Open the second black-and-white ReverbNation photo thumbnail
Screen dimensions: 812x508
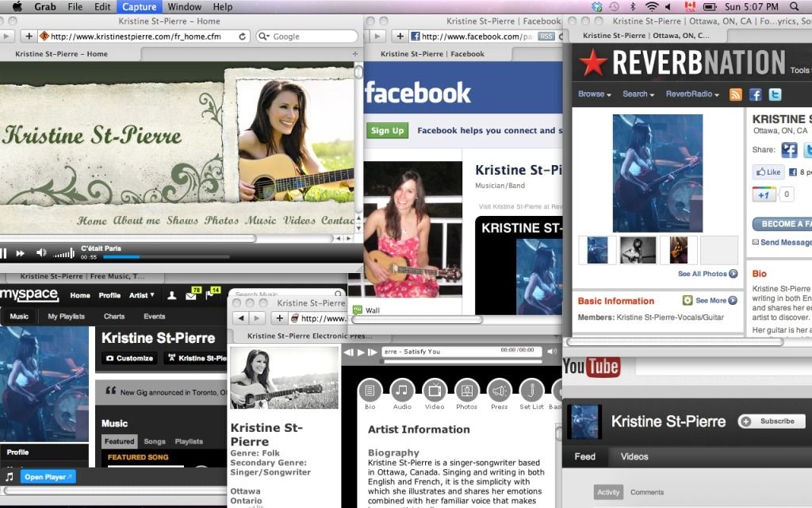tap(638, 250)
